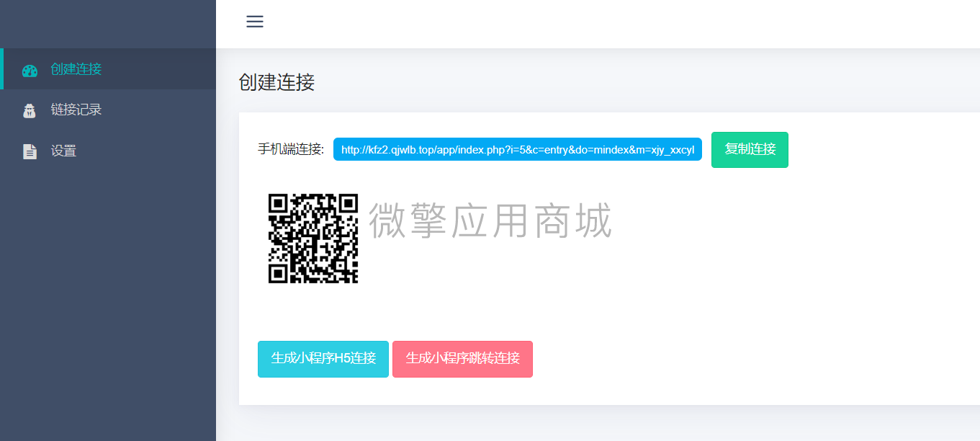980x441 pixels.
Task: Click the 手机端连接: label
Action: (x=291, y=150)
